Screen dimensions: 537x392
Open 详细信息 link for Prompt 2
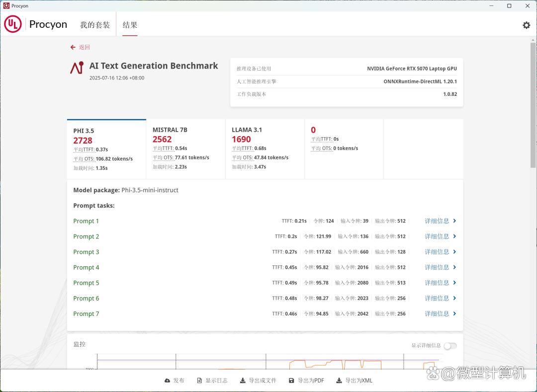[x=437, y=236]
